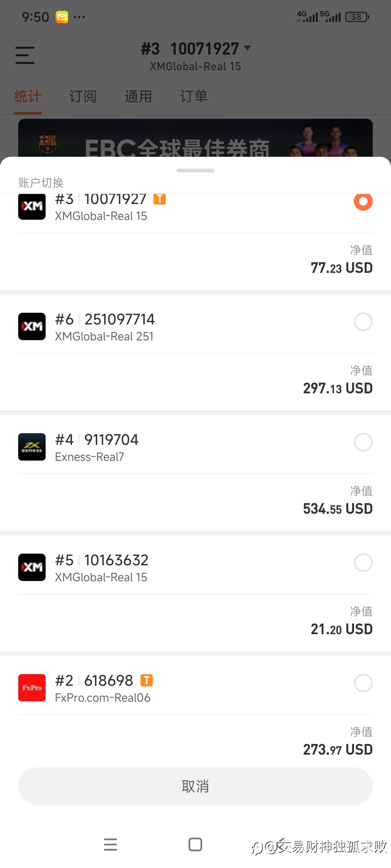Open the 订单 tab
This screenshot has width=391, height=868.
click(x=194, y=97)
